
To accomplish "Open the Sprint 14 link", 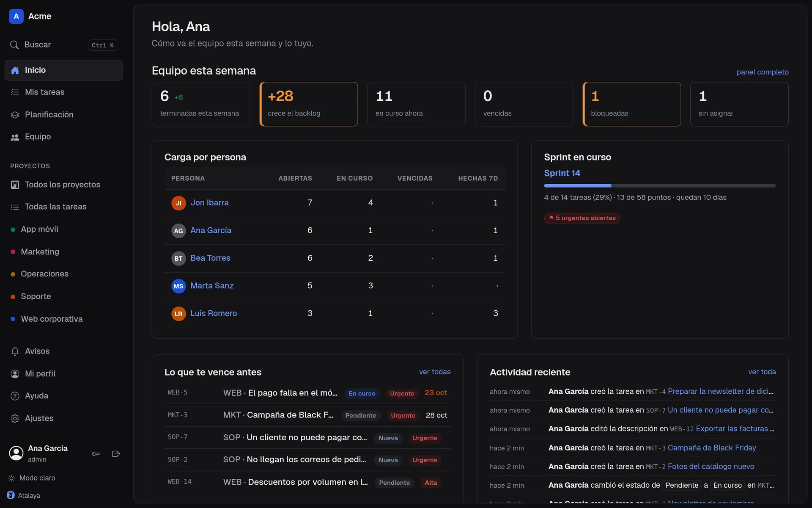I will pyautogui.click(x=562, y=173).
